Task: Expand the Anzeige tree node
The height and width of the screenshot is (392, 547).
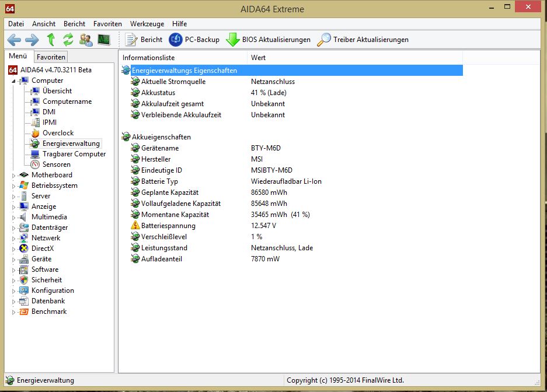Action: point(13,207)
